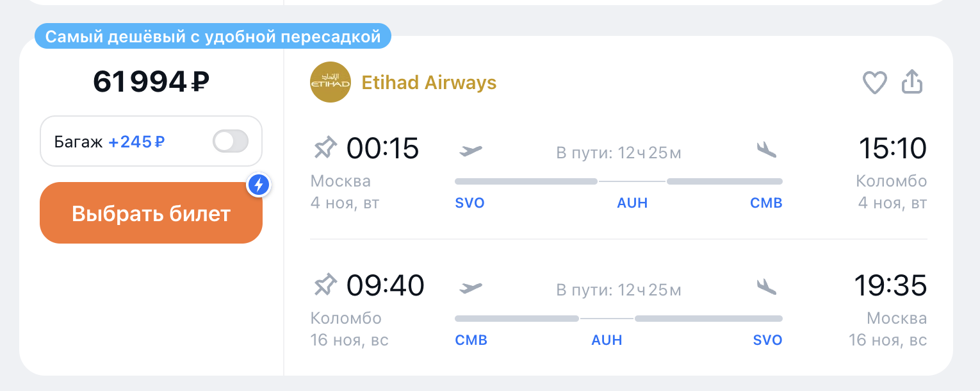Screen dimensions: 980x391
Task: Click the share ticket icon
Action: 912,82
